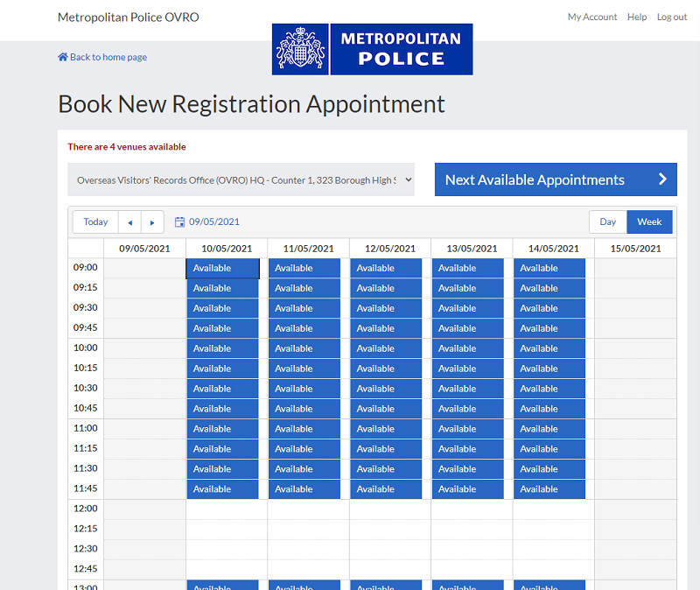Book 10:30 slot on 11/05/2021
The height and width of the screenshot is (590, 700).
click(304, 389)
